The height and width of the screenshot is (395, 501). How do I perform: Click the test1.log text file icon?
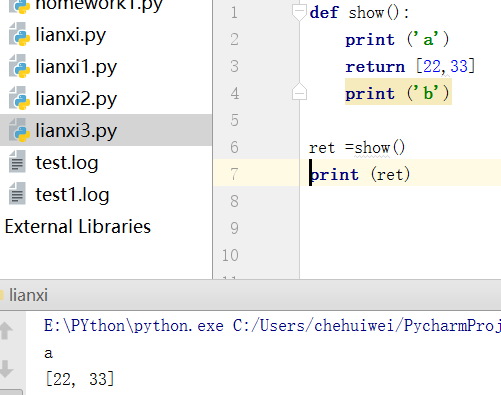(x=17, y=194)
